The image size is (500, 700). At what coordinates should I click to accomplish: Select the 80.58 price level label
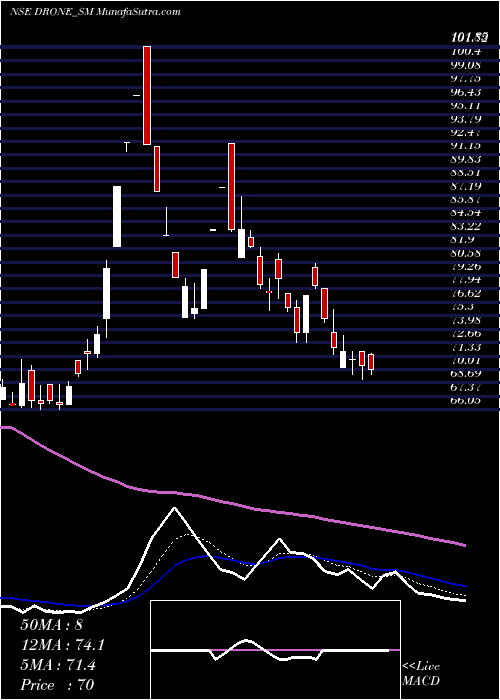pyautogui.click(x=465, y=253)
